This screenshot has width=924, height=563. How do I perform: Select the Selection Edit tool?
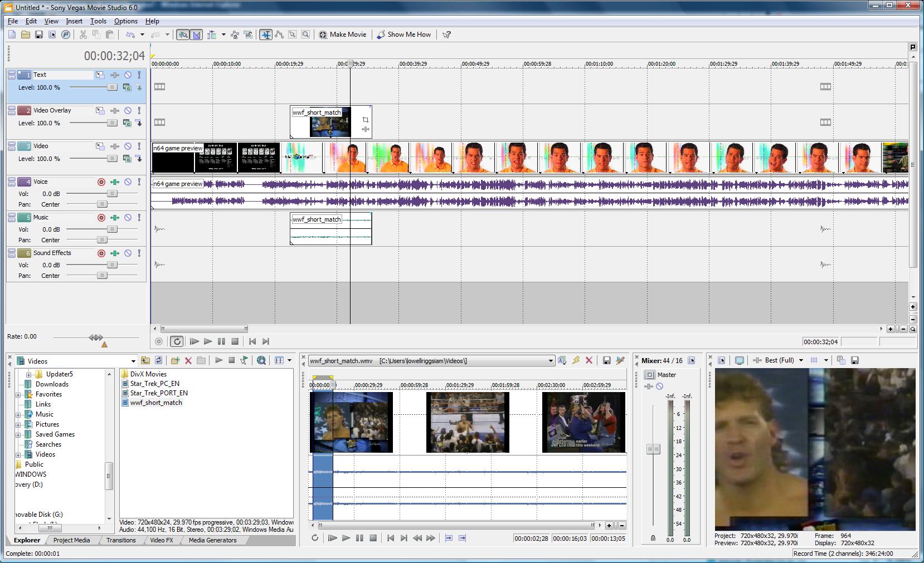pyautogui.click(x=293, y=35)
